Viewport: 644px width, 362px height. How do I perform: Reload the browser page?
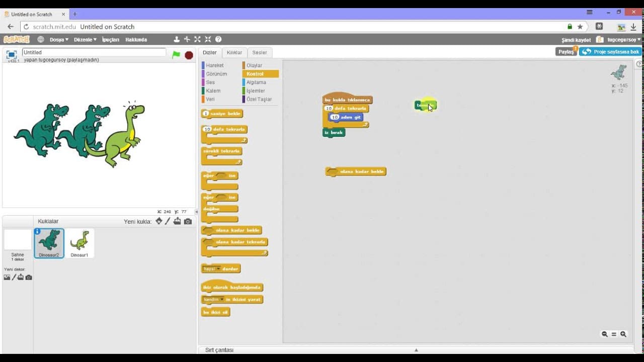point(26,27)
